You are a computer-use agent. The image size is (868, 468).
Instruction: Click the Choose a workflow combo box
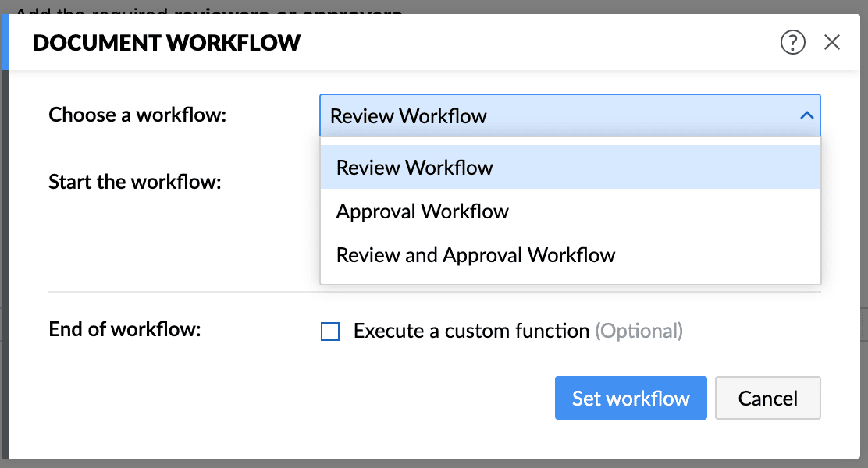(x=546, y=115)
